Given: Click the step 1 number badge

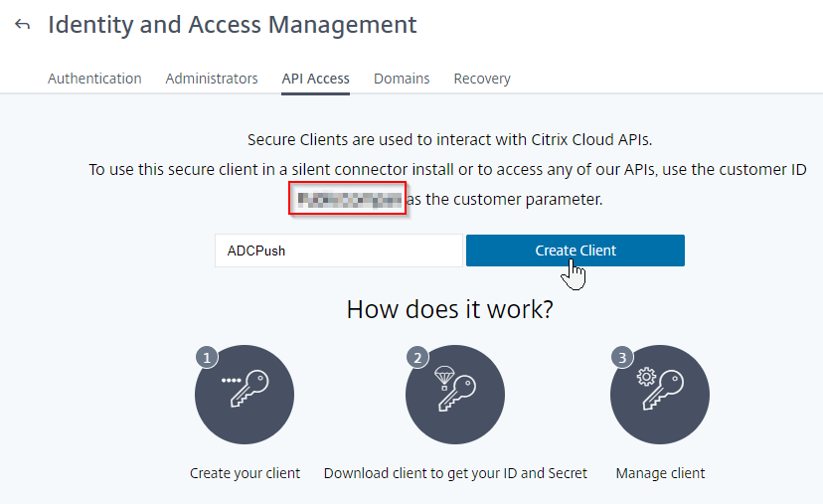Looking at the screenshot, I should click(207, 358).
